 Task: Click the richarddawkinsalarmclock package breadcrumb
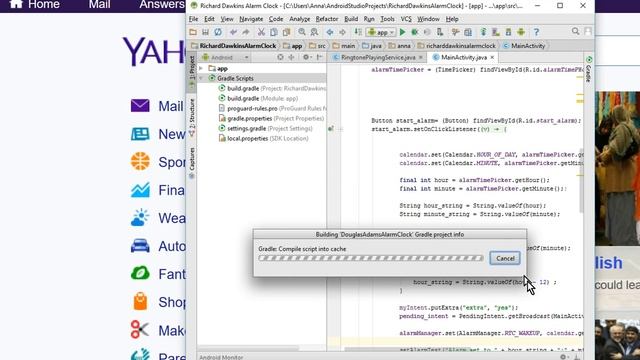pyautogui.click(x=457, y=46)
